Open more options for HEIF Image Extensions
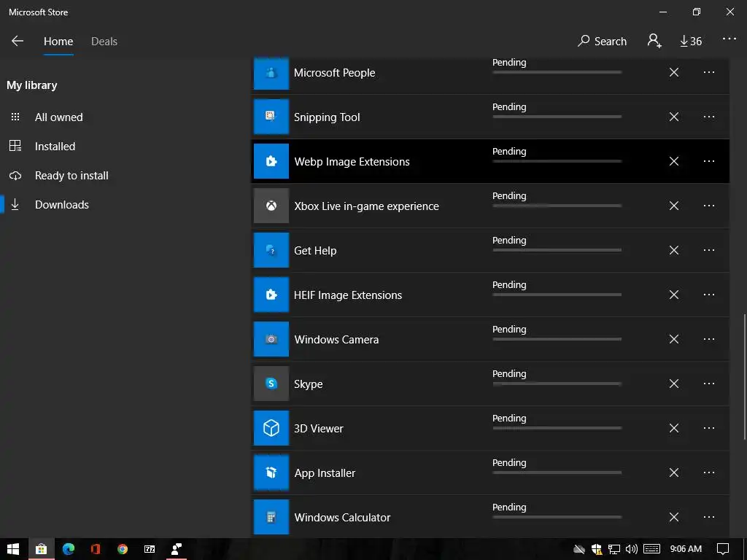 click(x=709, y=295)
